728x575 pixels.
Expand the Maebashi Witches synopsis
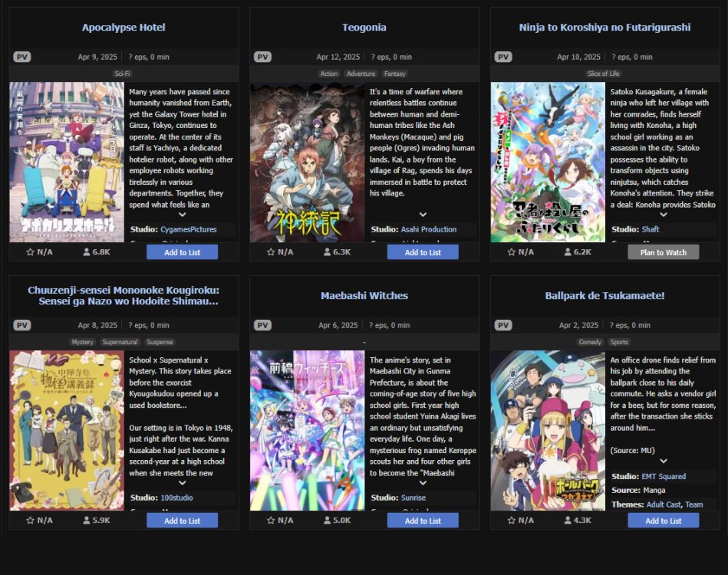click(x=423, y=483)
